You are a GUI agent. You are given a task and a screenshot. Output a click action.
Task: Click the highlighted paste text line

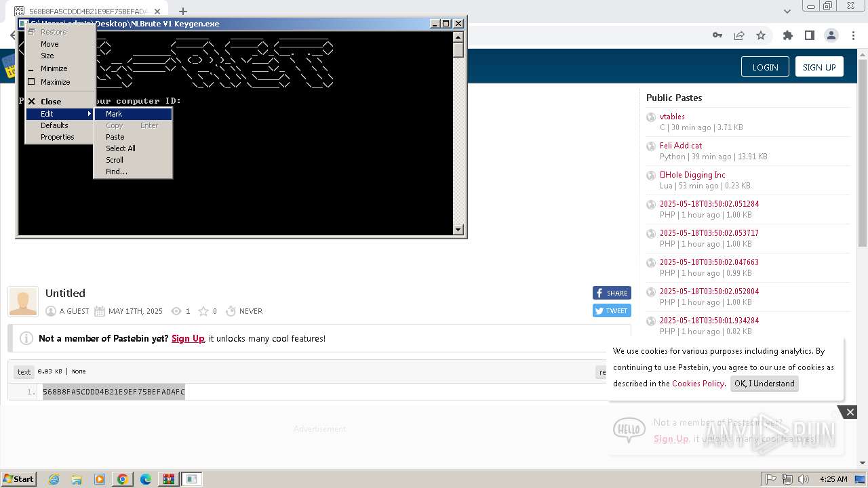(113, 392)
